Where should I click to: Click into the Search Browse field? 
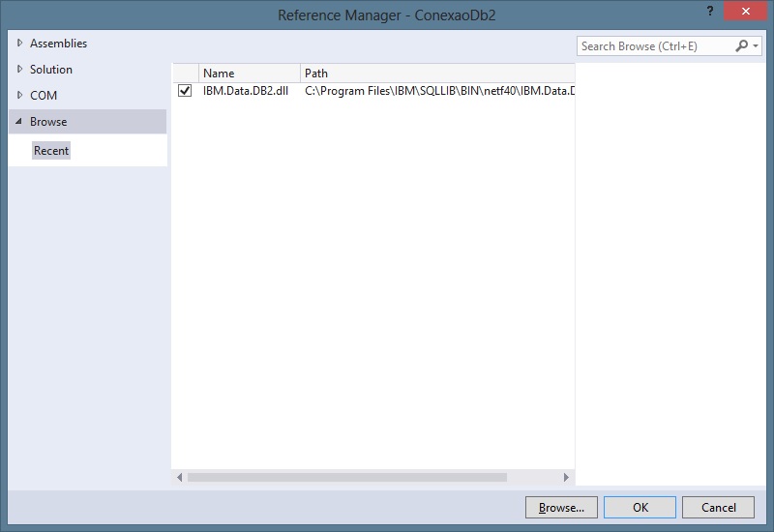(653, 46)
